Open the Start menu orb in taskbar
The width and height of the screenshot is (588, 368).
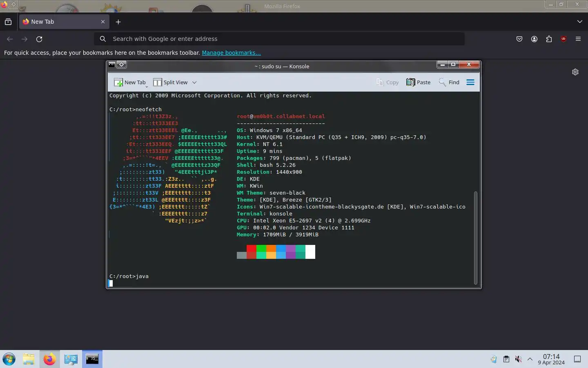(9, 359)
